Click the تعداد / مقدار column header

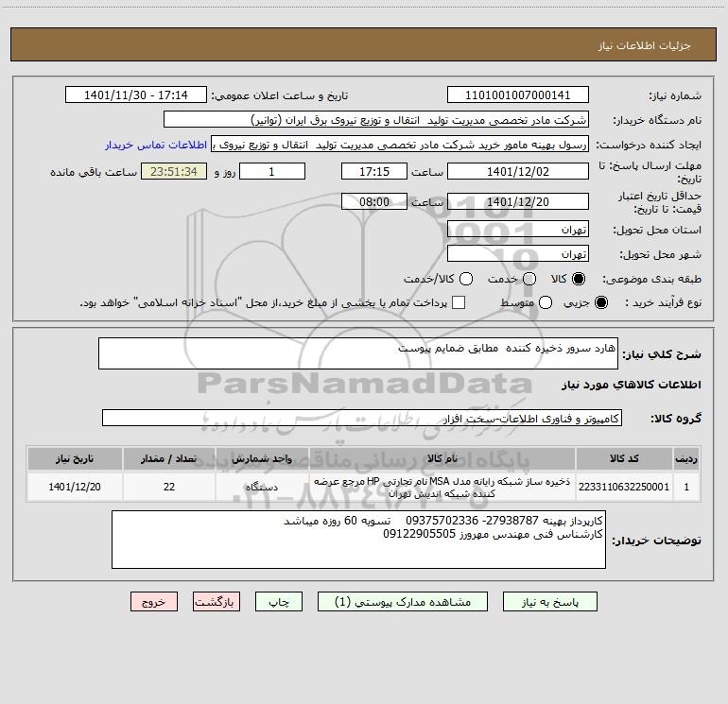(169, 459)
